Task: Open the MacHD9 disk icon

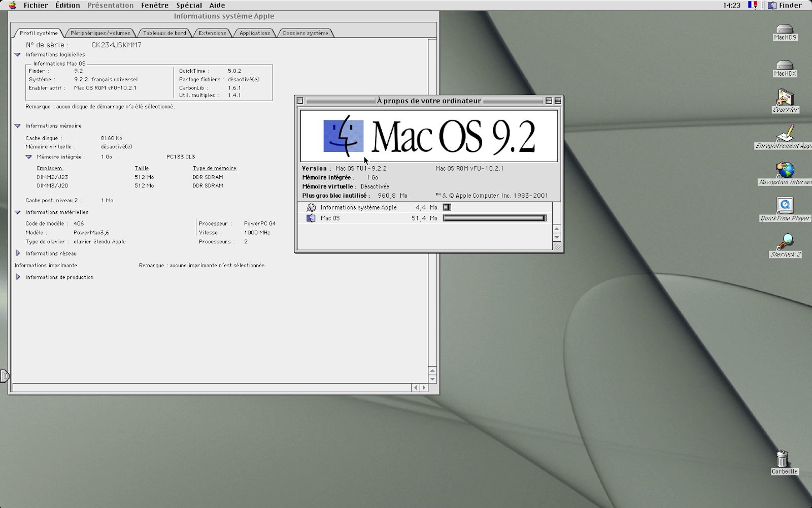Action: 785,29
